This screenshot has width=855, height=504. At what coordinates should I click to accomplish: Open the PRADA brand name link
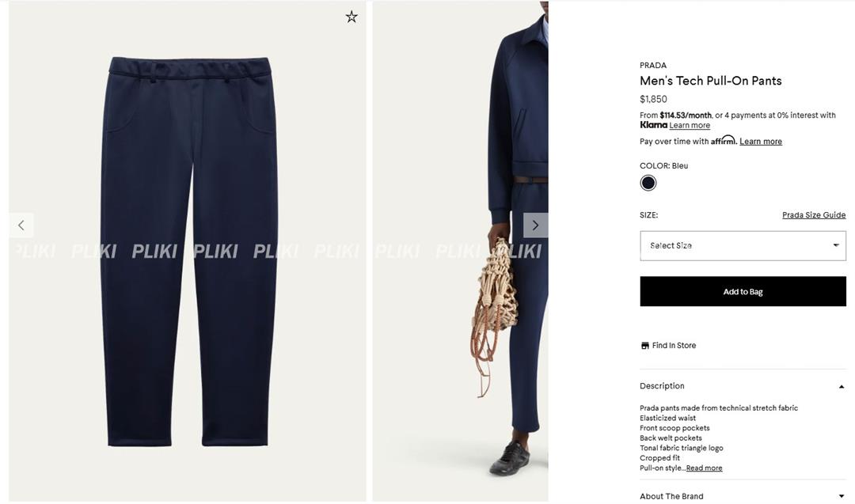(x=652, y=66)
